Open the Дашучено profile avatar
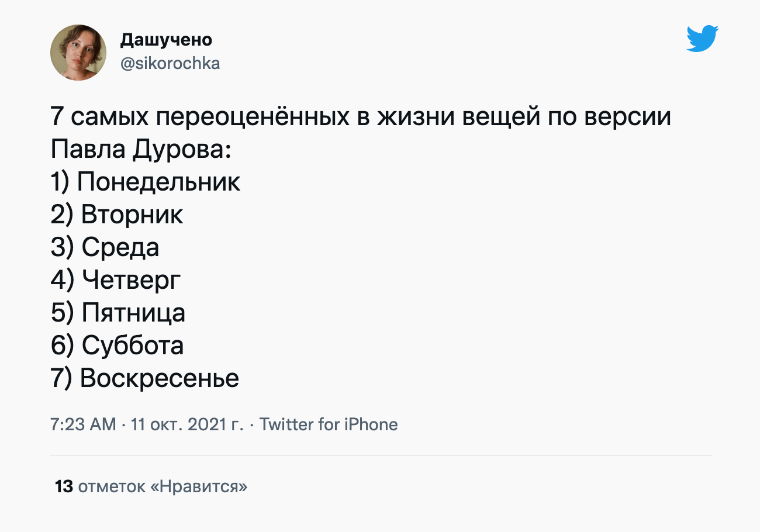Screen dimensions: 760x532 (x=78, y=53)
